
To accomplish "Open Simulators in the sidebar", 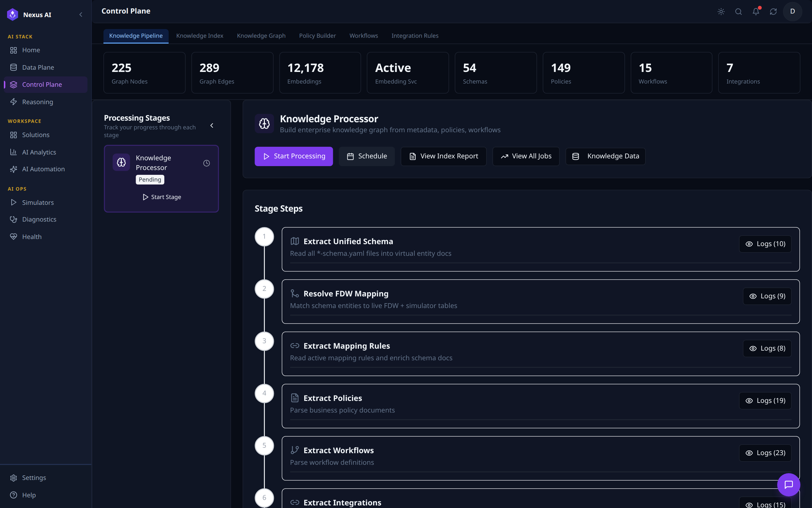I will 46,202.
